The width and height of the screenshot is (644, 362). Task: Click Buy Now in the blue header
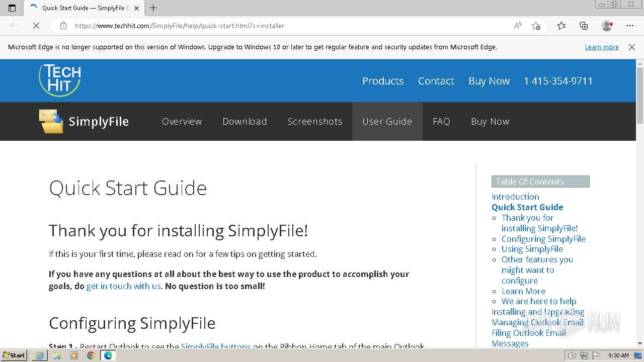pos(489,81)
